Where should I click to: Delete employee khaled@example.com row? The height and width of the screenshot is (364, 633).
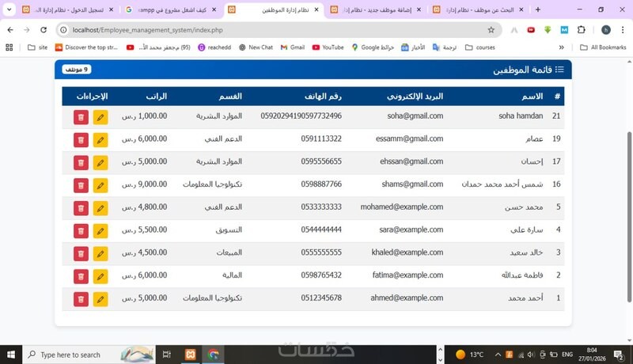click(81, 253)
